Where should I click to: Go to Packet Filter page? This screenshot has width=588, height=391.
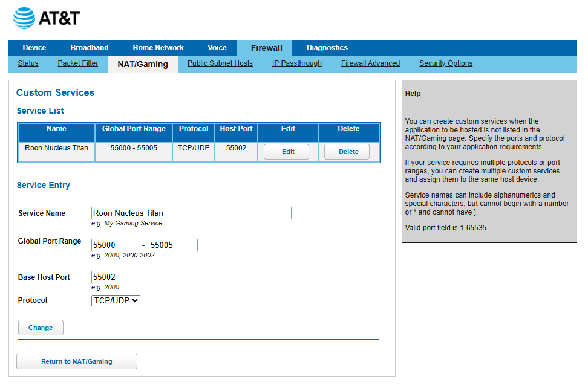pyautogui.click(x=78, y=63)
